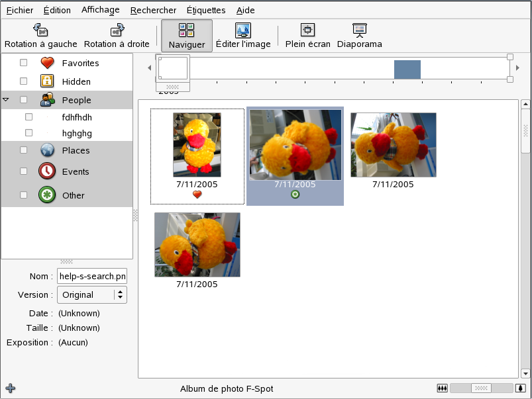532x399 pixels.
Task: Click the thumbnail size zoom slider
Action: coord(481,388)
